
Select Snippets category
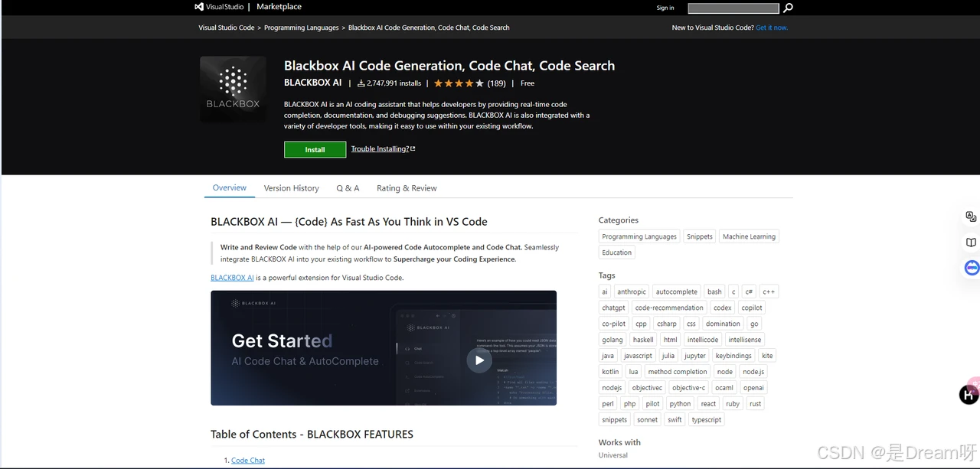click(x=700, y=236)
